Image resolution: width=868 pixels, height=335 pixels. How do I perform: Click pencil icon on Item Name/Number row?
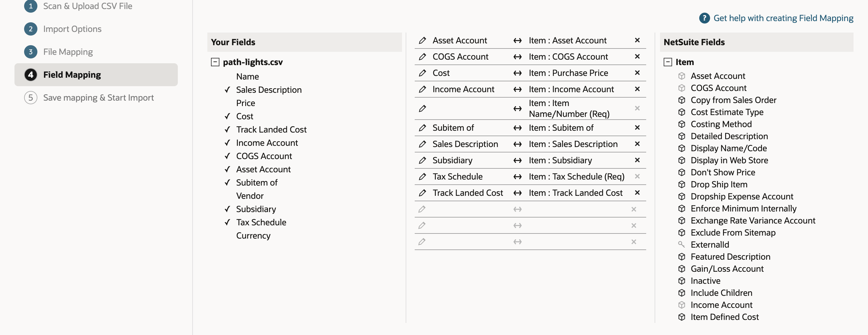click(422, 108)
